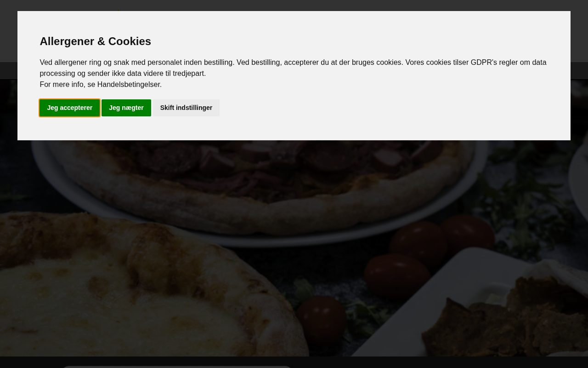
Task: Click the dimmed salami pizza photo
Action: (257, 175)
